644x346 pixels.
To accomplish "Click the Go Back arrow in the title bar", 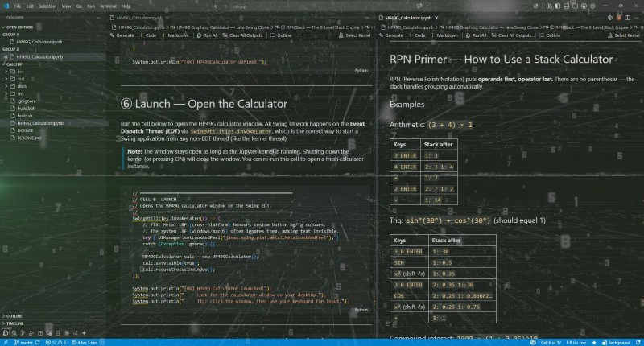I will pyautogui.click(x=216, y=6).
